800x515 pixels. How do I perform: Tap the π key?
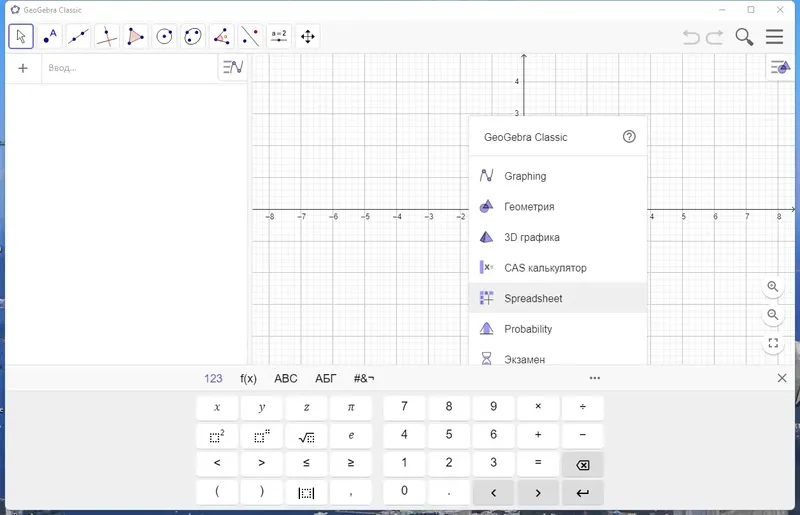pos(351,407)
